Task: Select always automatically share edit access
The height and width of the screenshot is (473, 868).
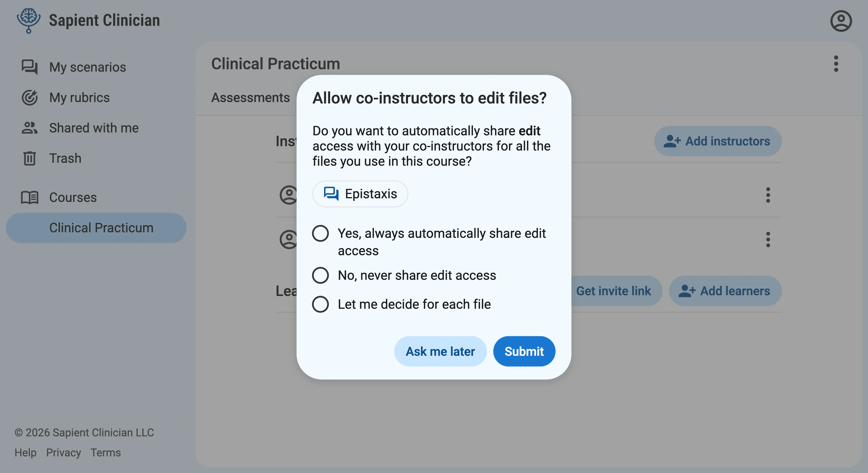Action: point(320,233)
